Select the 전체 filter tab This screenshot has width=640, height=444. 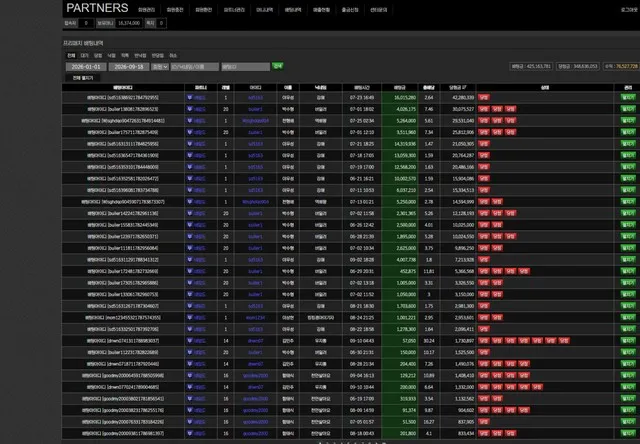pos(71,55)
